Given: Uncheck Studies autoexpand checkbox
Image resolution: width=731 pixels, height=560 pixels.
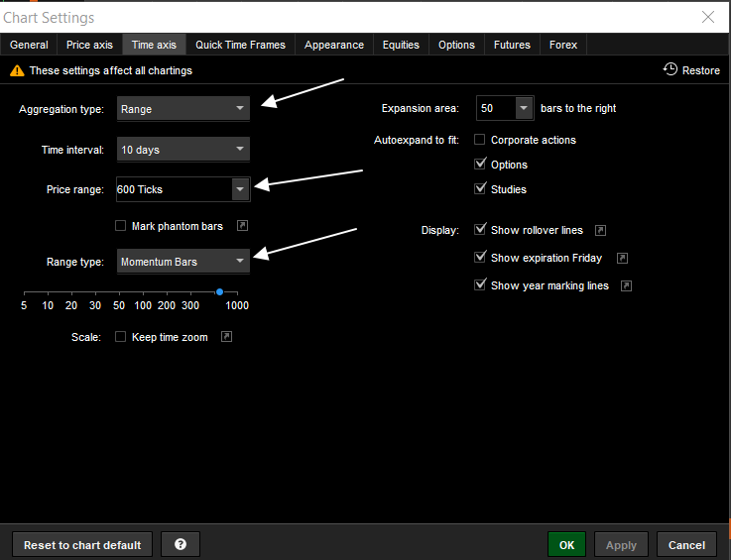Looking at the screenshot, I should [480, 188].
